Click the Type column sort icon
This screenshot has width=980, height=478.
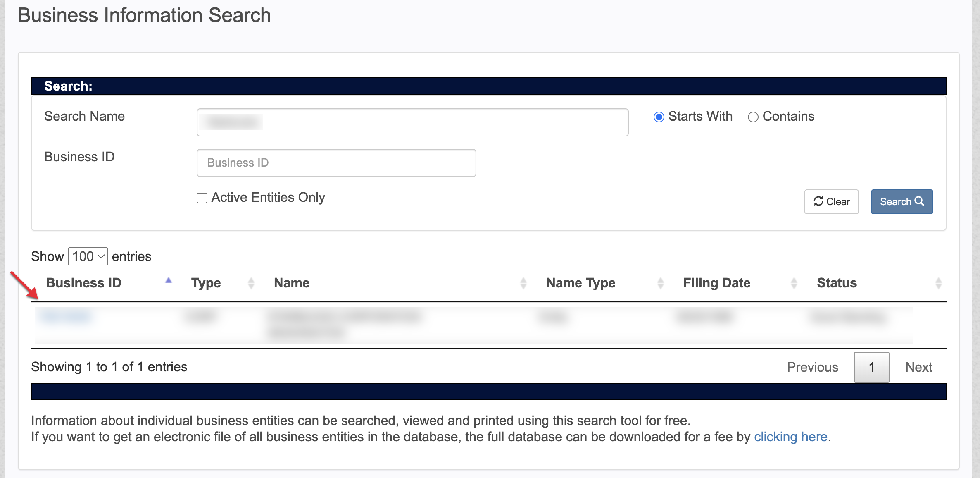click(x=251, y=283)
